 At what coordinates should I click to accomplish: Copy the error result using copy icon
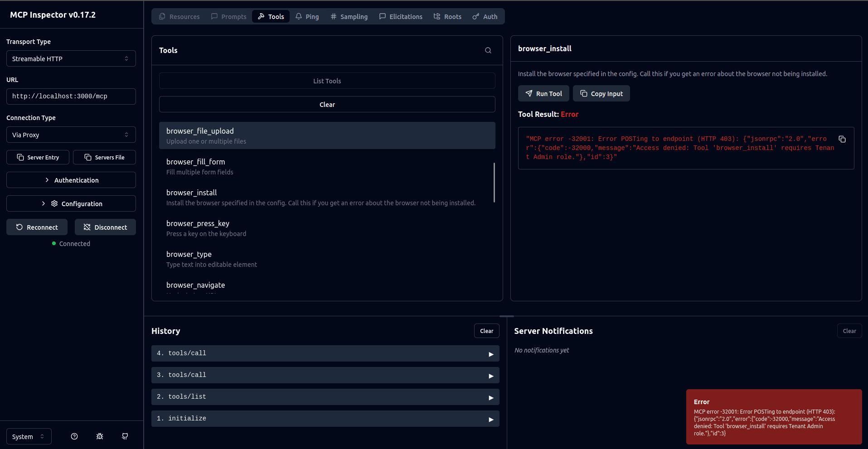point(842,139)
